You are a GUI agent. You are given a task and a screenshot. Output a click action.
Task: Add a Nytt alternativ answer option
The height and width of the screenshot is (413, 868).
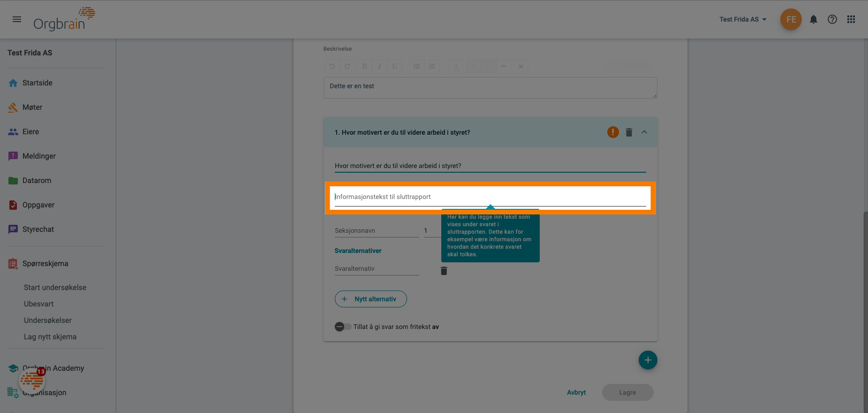pos(370,299)
